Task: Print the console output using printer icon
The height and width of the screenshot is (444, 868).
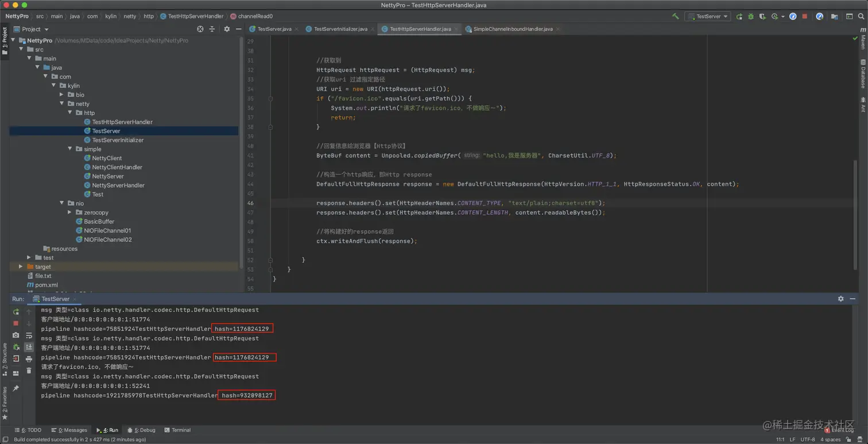Action: click(29, 359)
